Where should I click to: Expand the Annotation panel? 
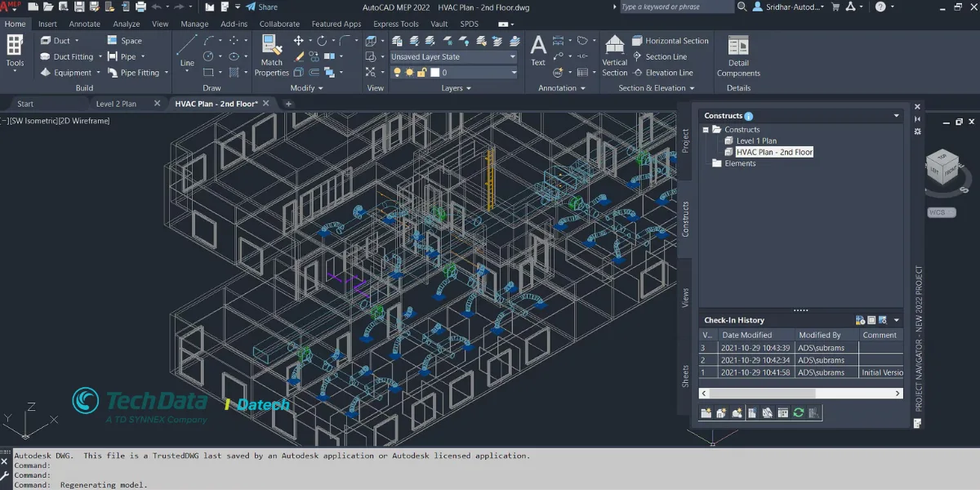click(x=560, y=88)
